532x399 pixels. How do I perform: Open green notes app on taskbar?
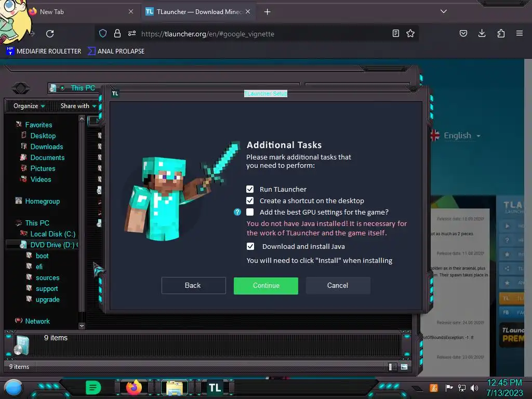pyautogui.click(x=94, y=388)
